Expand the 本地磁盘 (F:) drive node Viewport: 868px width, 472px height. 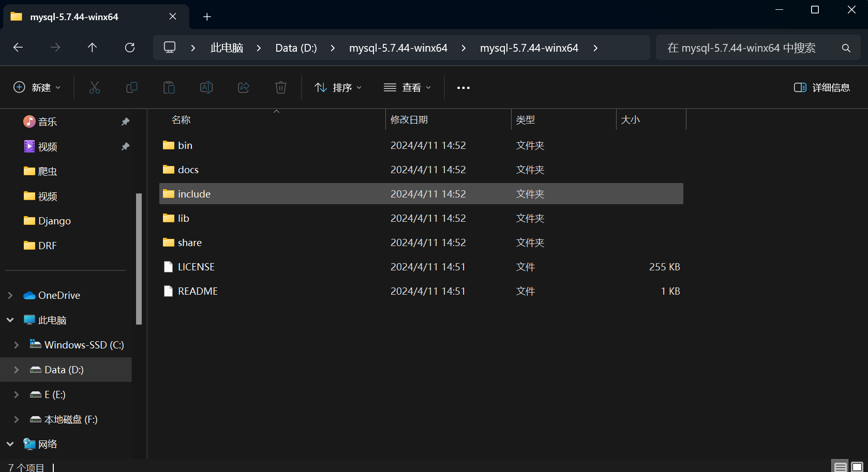pos(17,419)
